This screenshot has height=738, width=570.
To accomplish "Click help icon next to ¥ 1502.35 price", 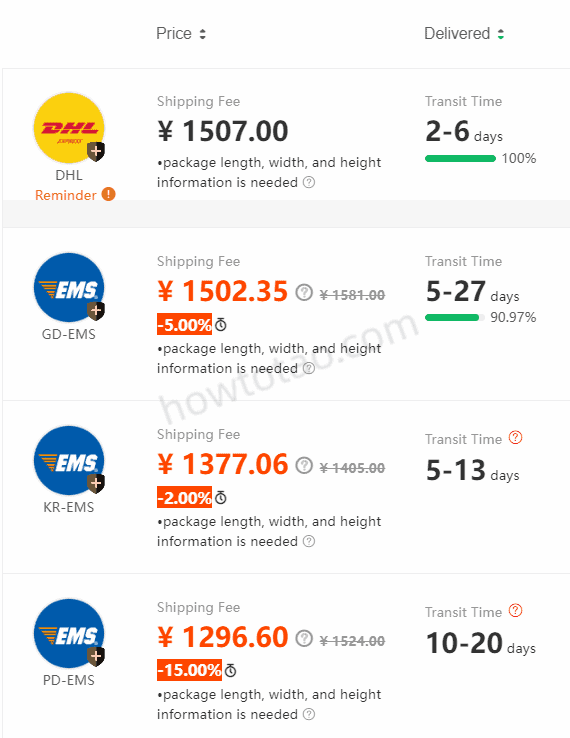I will (x=304, y=292).
